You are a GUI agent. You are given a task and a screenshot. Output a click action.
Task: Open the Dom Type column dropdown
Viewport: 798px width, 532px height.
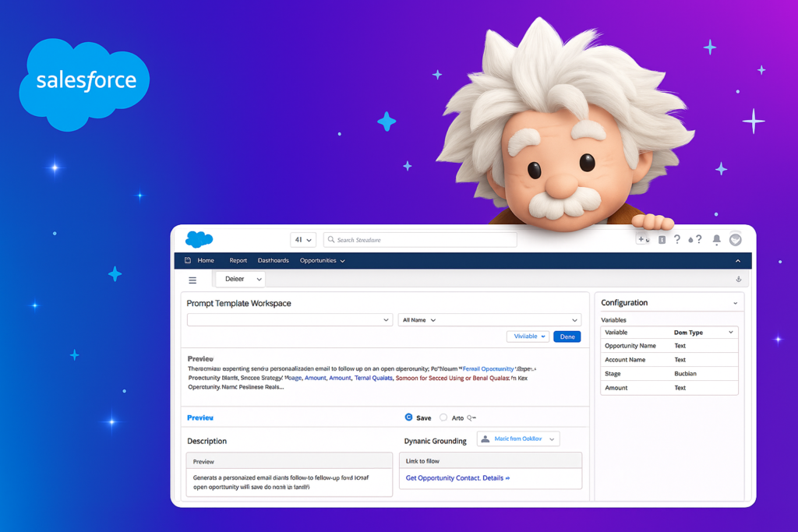click(x=730, y=333)
